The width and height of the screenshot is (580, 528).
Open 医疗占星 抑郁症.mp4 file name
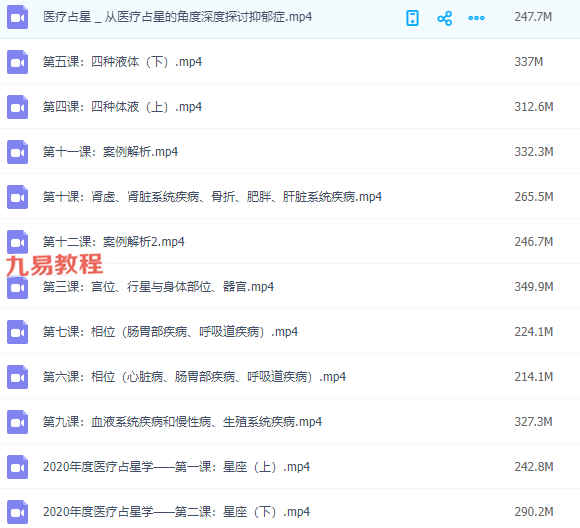tap(177, 17)
